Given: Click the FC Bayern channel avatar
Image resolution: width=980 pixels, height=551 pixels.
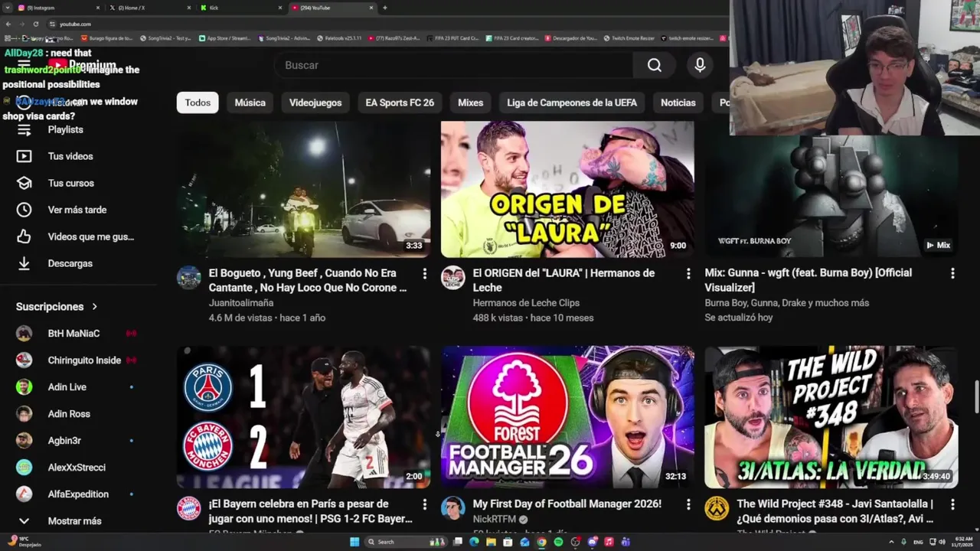Looking at the screenshot, I should [189, 508].
